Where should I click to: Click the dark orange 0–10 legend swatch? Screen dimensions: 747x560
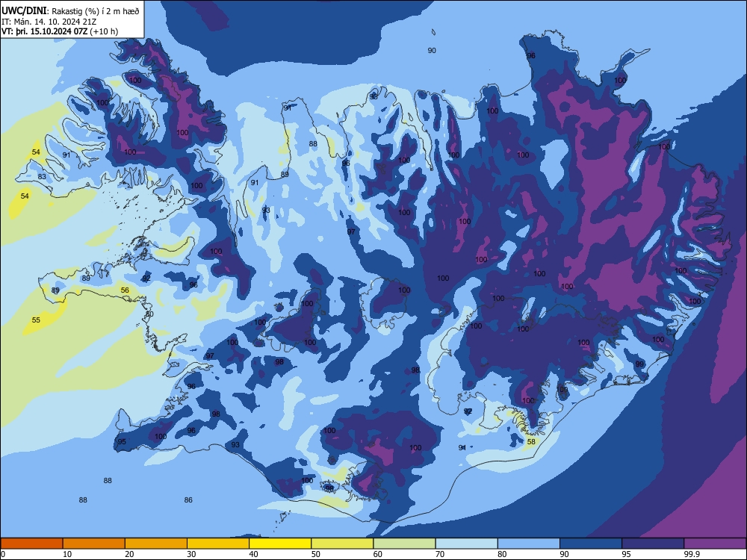pos(31,544)
